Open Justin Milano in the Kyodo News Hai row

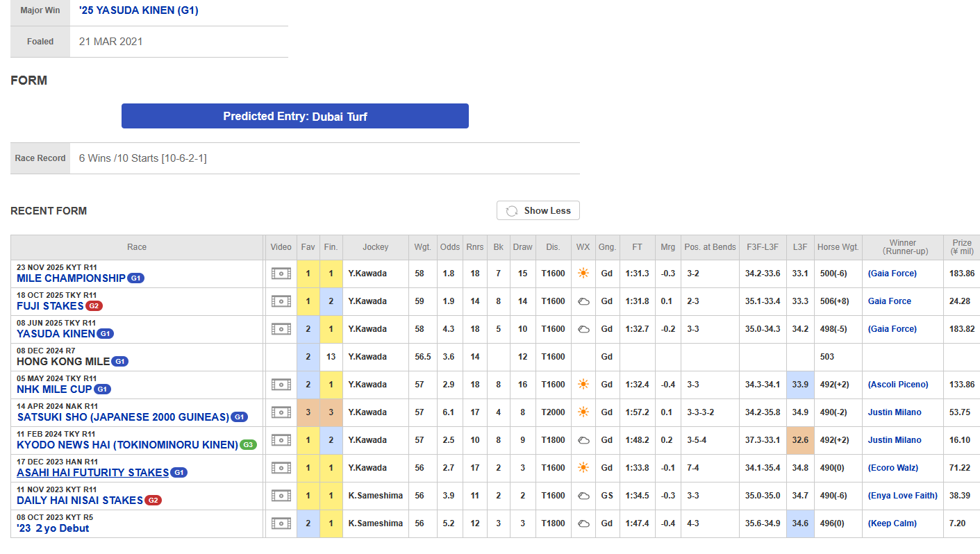(895, 440)
